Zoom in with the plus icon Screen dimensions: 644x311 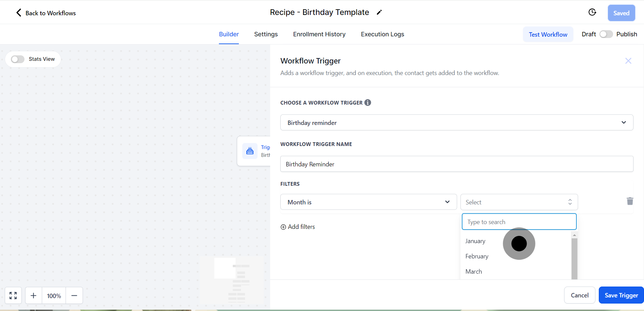pyautogui.click(x=33, y=296)
